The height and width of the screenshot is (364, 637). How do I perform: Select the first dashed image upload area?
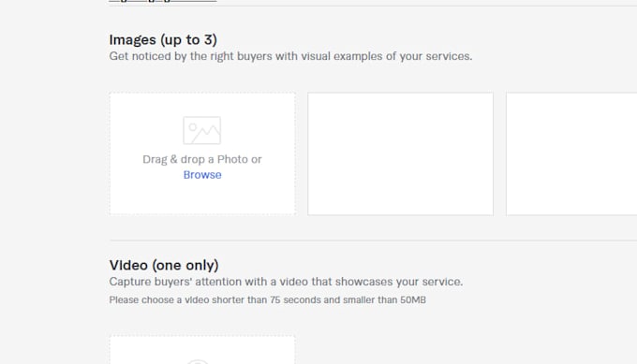click(202, 153)
